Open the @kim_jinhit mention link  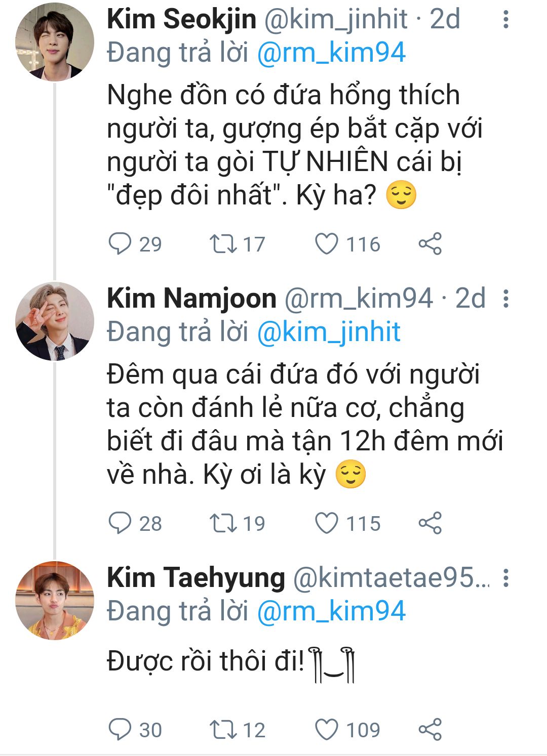[x=329, y=332]
